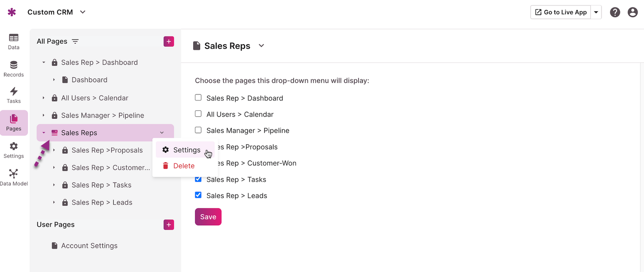Add a new User Page

[169, 224]
